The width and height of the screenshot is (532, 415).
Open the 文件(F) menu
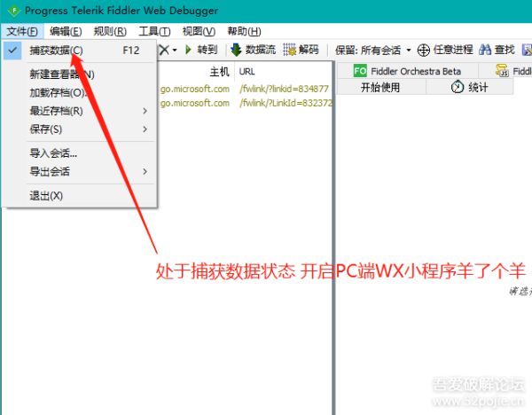tap(22, 32)
